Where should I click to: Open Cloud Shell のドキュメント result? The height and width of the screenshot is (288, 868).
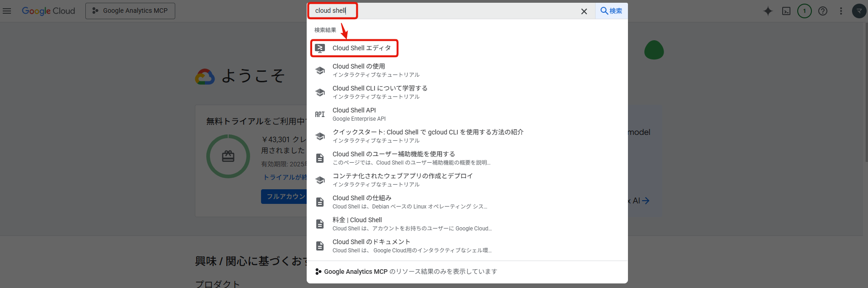tap(467, 245)
